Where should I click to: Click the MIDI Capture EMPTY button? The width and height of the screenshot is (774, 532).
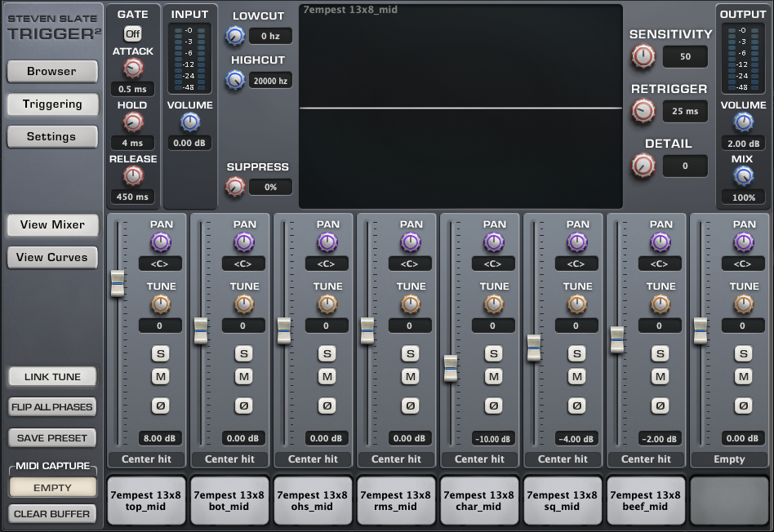[x=52, y=488]
